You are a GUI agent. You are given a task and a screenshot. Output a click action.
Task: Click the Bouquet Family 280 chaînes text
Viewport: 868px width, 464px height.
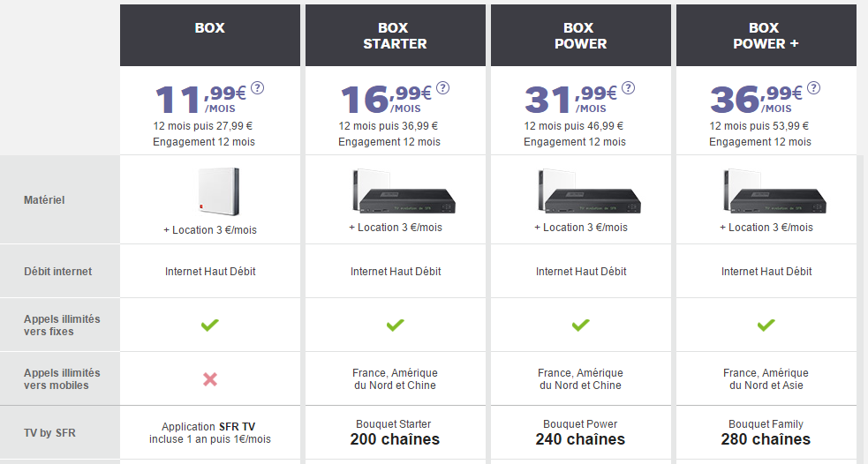coord(766,432)
